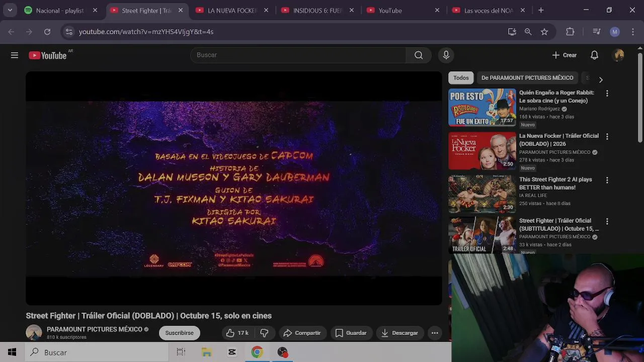Show more filter chips with arrow

600,79
